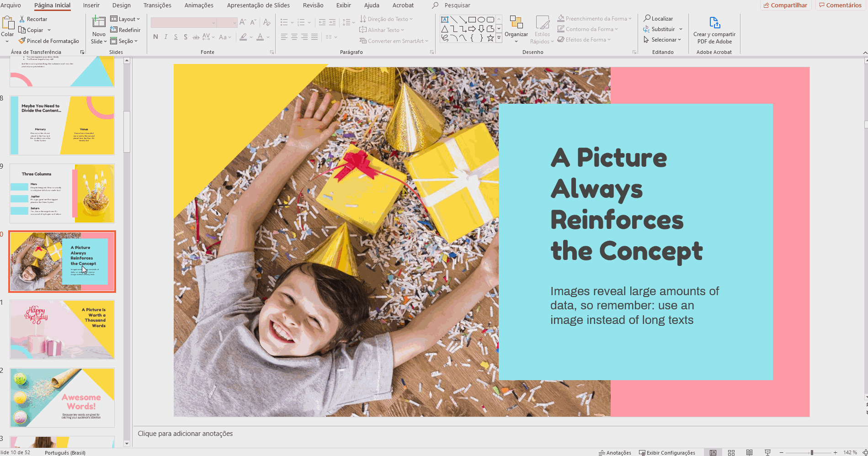Screen dimensions: 868x456
Task: Select the text box shape in gallery
Action: (444, 20)
